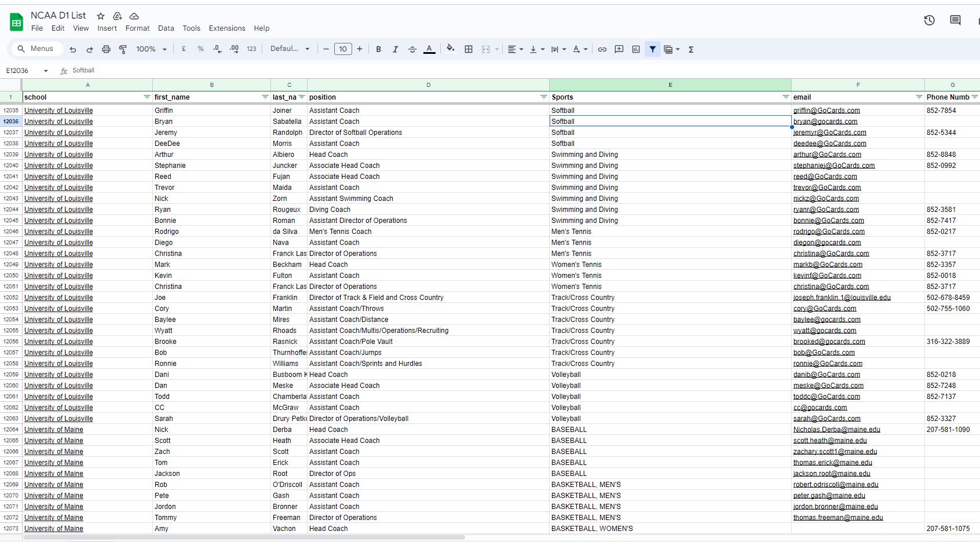The height and width of the screenshot is (542, 980).
Task: Decrease decimal places
Action: 217,49
